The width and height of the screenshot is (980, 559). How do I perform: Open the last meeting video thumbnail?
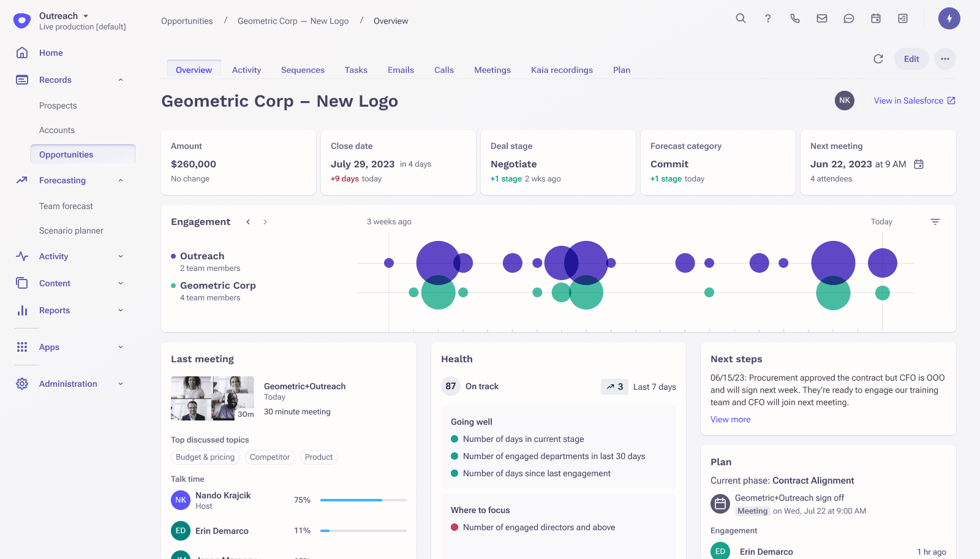(213, 398)
